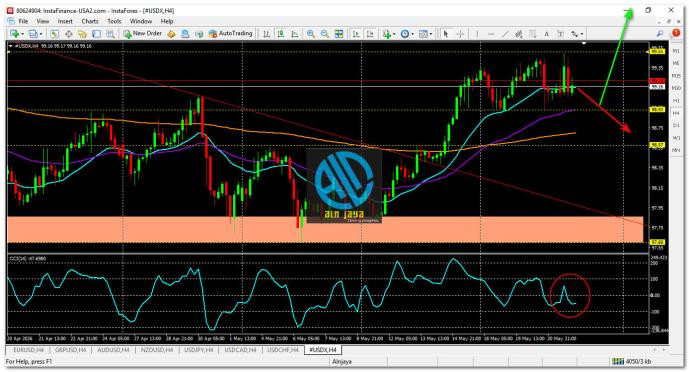Screen dimensions: 689x372
Task: Switch to line chart display
Action: coord(294,34)
